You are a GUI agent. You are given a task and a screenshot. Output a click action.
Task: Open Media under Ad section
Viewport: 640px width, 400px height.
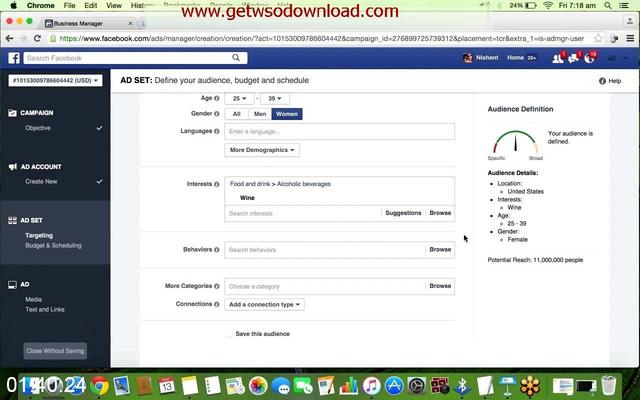(x=33, y=300)
